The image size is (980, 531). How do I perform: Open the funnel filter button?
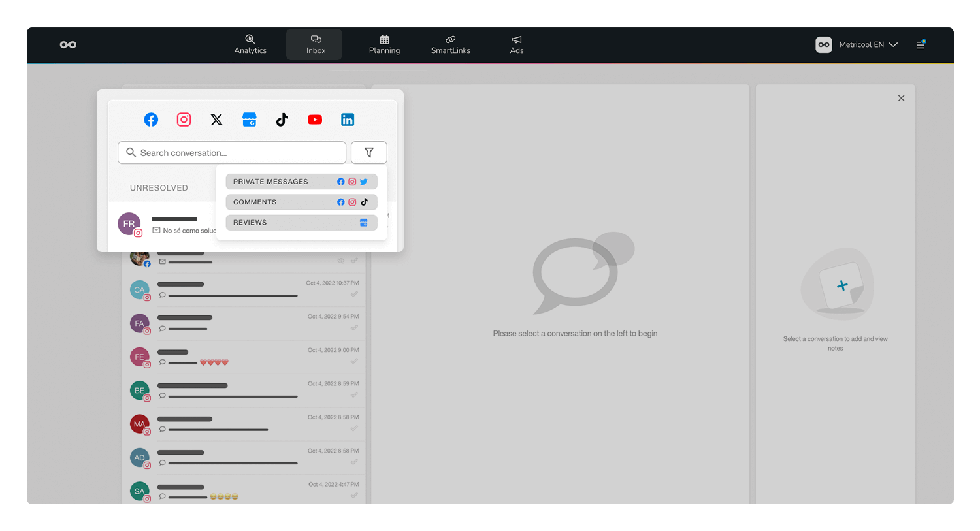point(369,153)
